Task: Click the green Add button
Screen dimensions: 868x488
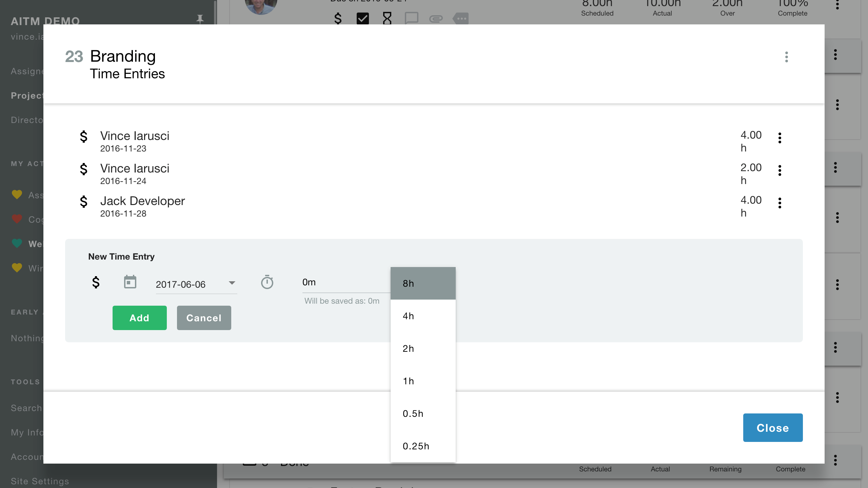Action: click(x=139, y=318)
